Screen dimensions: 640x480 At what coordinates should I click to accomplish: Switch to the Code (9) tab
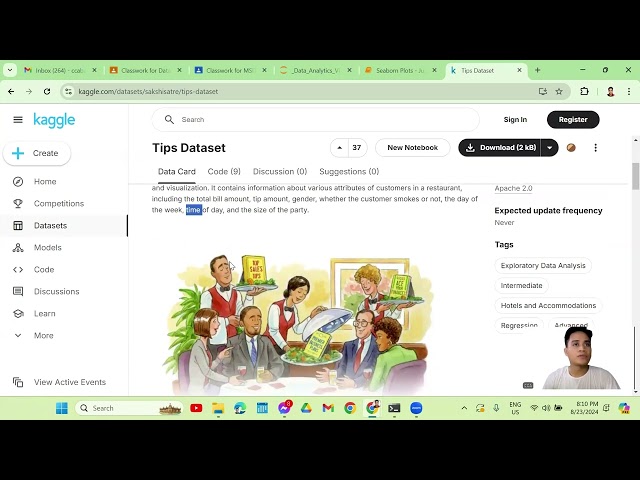point(224,172)
